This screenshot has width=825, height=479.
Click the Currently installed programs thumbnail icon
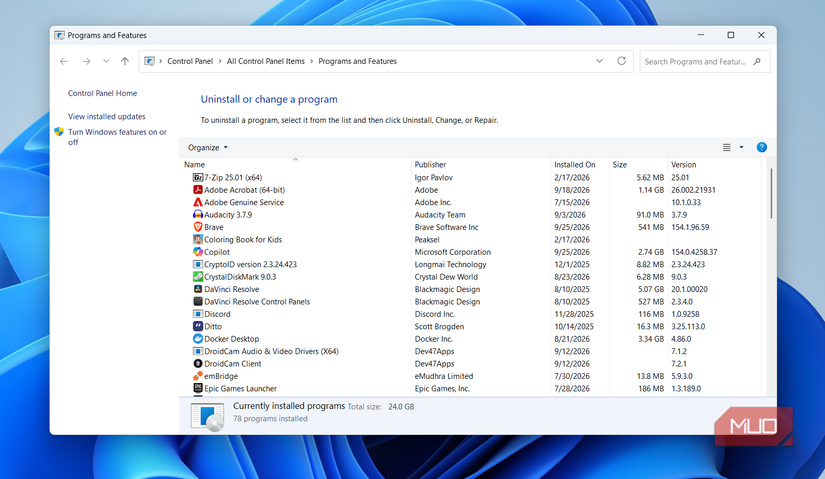click(207, 416)
